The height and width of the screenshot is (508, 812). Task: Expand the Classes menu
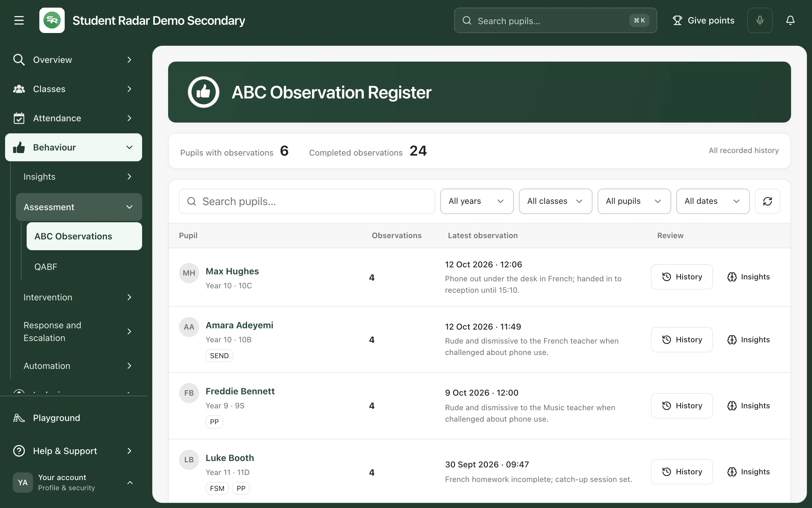pos(129,89)
